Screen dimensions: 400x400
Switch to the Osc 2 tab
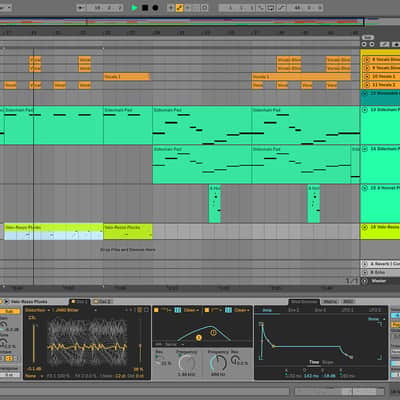point(102,302)
